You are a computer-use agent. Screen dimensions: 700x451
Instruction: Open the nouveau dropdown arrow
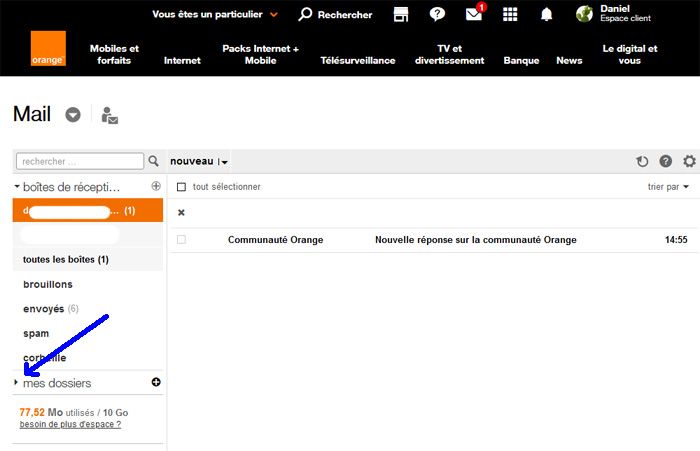(x=224, y=162)
